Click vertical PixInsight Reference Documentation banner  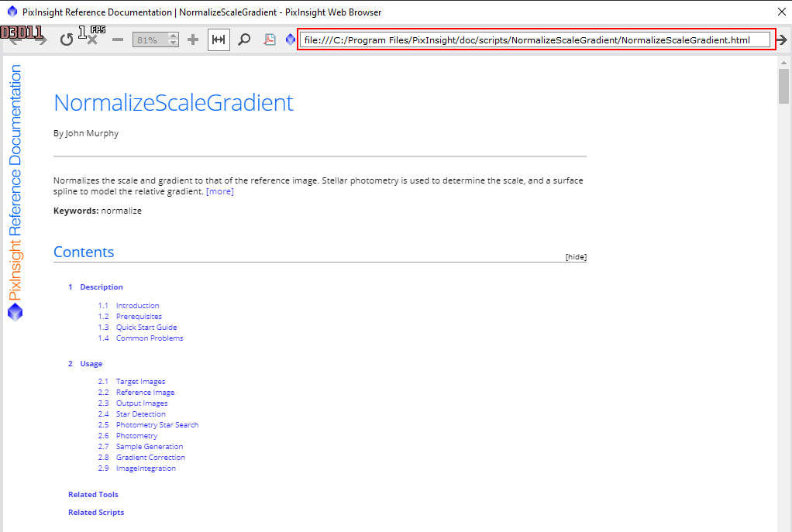(15, 183)
